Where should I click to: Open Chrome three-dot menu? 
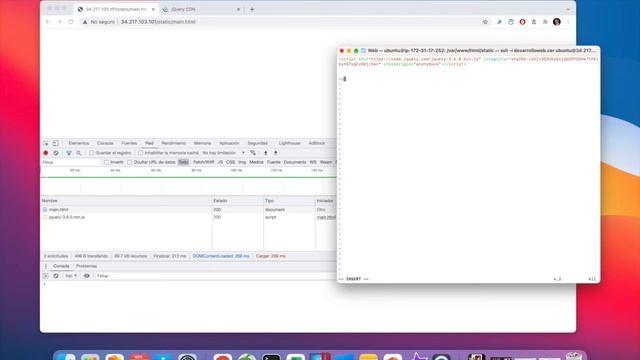(568, 22)
